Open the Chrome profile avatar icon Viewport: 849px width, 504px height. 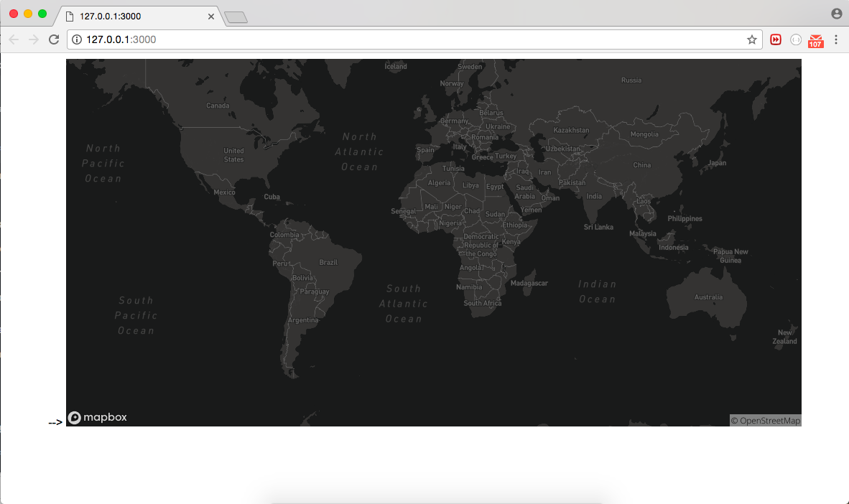click(x=836, y=14)
